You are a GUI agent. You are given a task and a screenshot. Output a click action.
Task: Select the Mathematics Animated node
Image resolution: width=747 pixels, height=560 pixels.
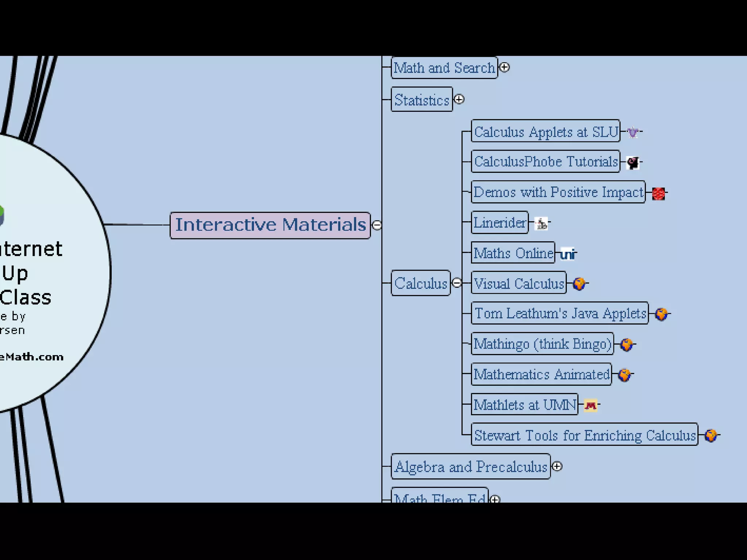[x=541, y=374]
